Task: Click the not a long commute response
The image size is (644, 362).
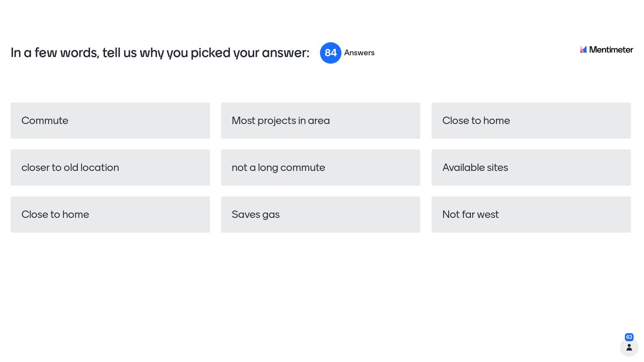Action: pos(320,168)
